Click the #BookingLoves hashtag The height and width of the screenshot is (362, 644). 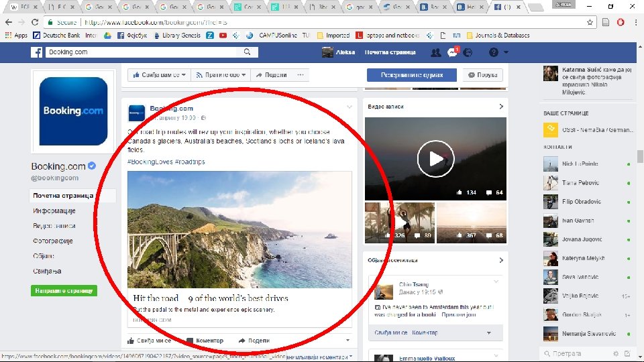(x=150, y=162)
